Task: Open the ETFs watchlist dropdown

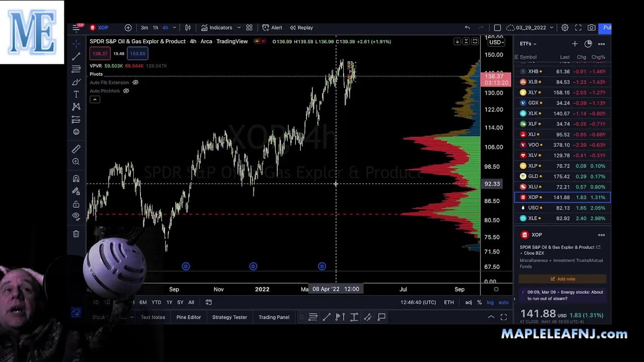Action: [528, 44]
